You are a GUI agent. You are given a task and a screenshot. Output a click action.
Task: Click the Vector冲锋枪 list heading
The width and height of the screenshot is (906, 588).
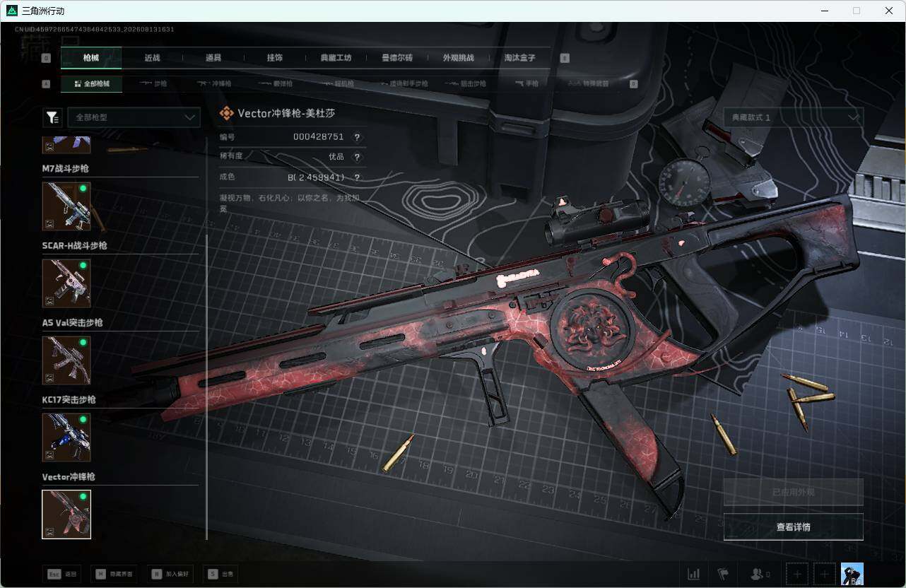point(69,476)
